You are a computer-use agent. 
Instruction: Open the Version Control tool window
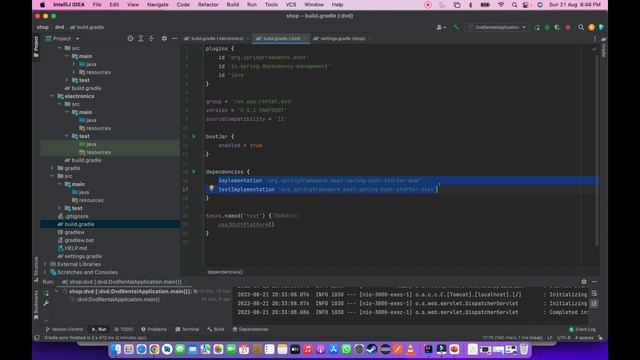(64, 329)
